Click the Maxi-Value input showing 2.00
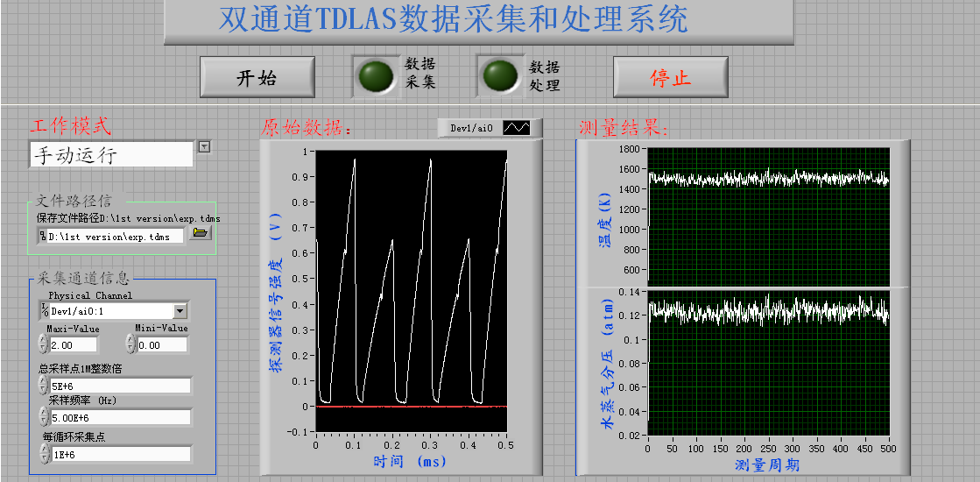 (74, 345)
